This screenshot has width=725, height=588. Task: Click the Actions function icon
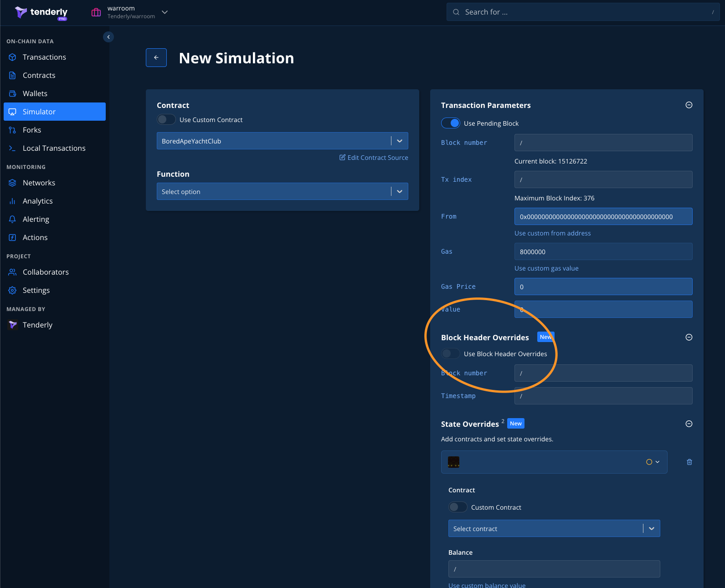[12, 237]
